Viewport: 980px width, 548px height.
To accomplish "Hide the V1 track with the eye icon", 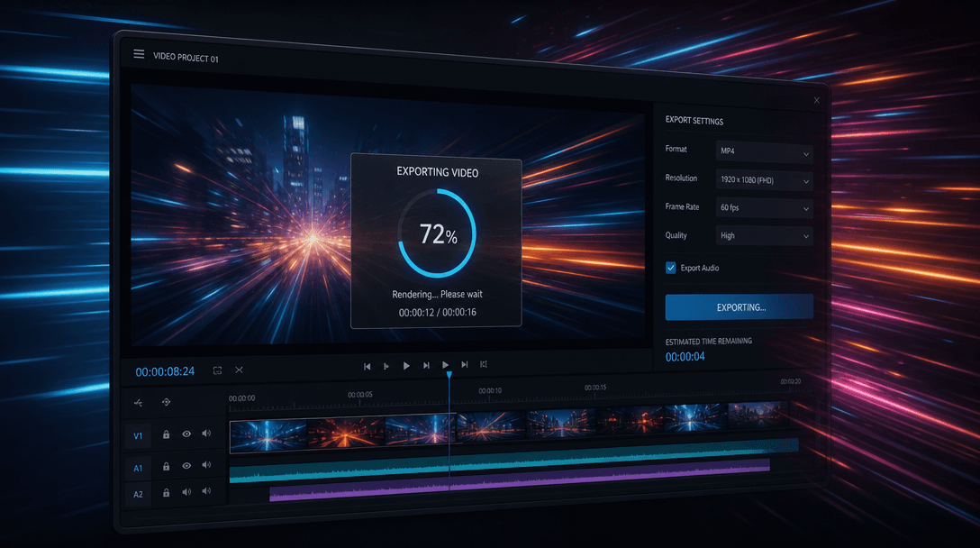I will click(x=186, y=434).
